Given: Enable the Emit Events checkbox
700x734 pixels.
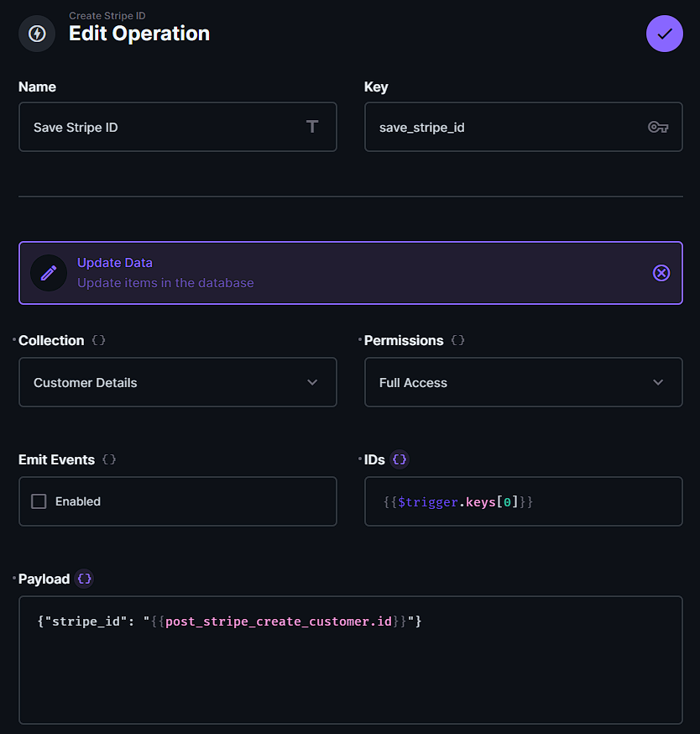Looking at the screenshot, I should [39, 501].
